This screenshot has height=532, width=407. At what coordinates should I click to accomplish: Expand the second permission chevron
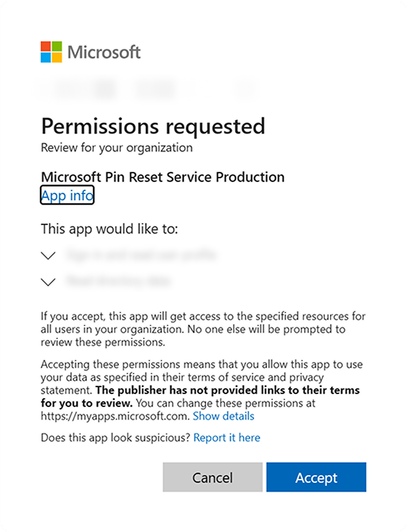(x=48, y=282)
